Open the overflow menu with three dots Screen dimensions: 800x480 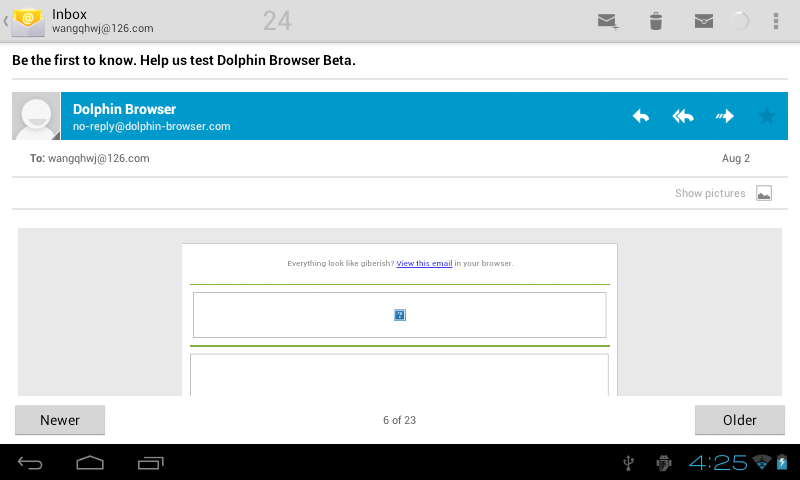click(x=776, y=21)
